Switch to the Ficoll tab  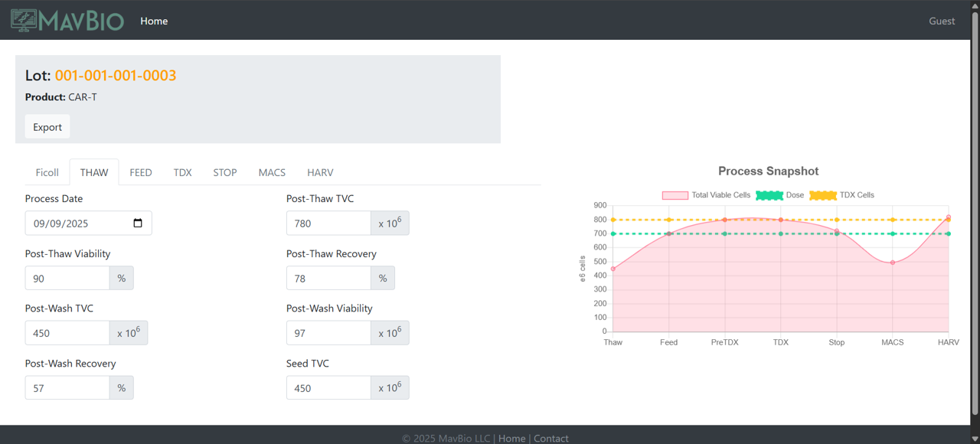[47, 172]
